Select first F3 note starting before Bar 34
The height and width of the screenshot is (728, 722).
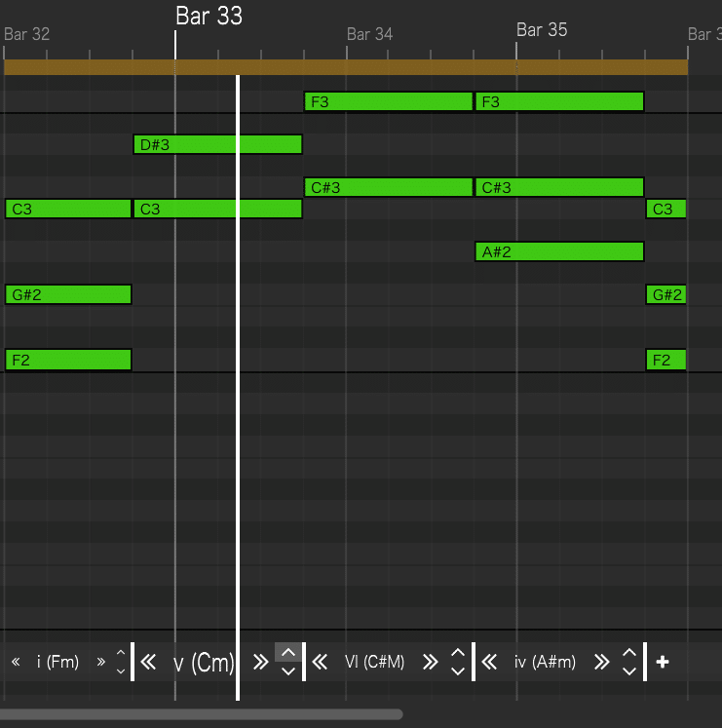(389, 101)
